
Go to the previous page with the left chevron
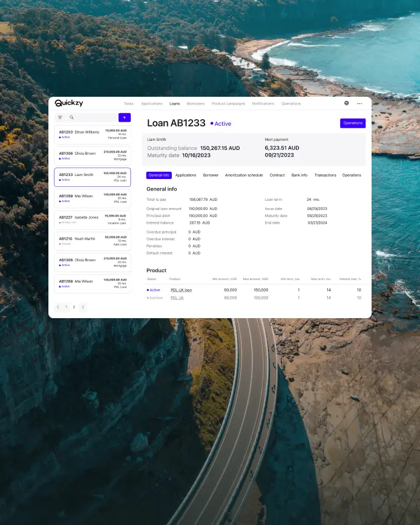pos(58,307)
